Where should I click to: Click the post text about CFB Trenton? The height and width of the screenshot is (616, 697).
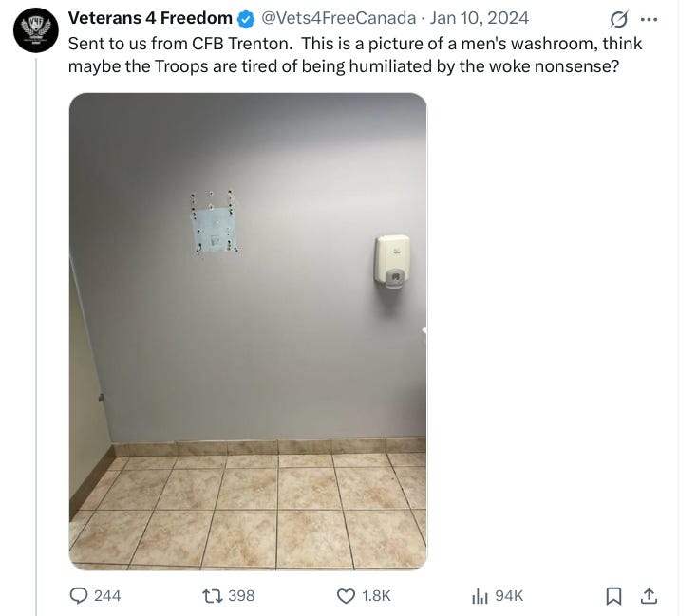pos(355,55)
